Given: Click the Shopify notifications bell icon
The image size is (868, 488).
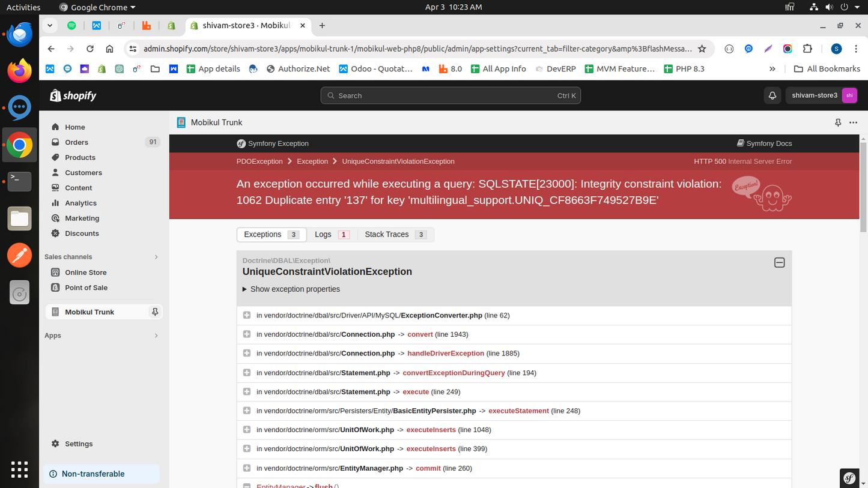Looking at the screenshot, I should click(x=772, y=95).
